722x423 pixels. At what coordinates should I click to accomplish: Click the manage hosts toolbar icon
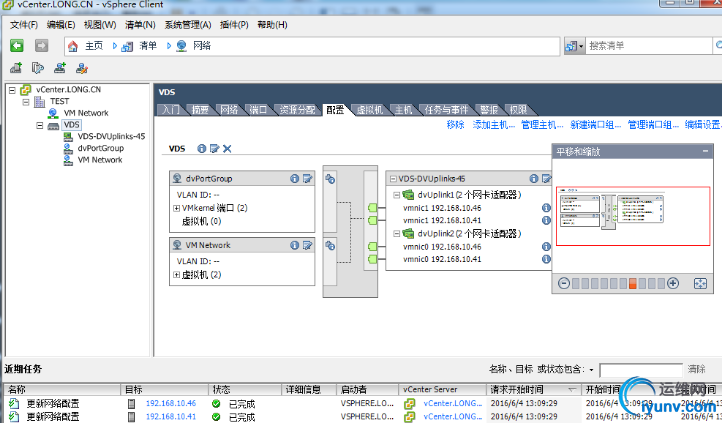(82, 68)
